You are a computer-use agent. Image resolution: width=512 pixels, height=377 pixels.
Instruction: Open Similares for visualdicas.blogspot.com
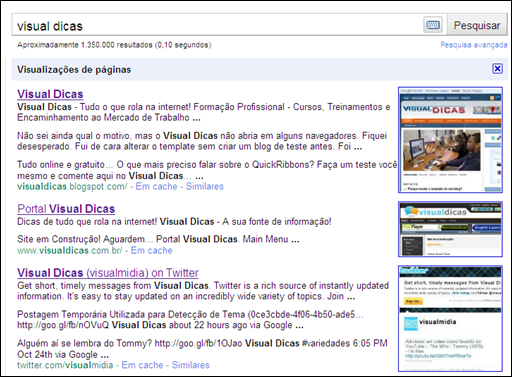[205, 186]
